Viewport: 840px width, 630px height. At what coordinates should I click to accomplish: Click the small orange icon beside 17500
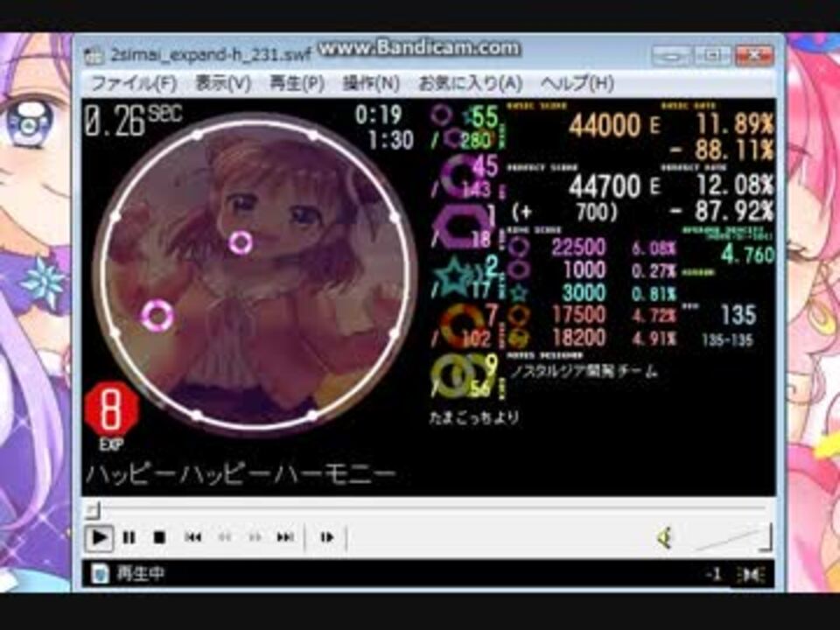click(518, 316)
